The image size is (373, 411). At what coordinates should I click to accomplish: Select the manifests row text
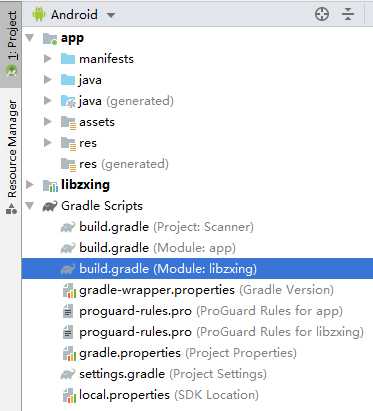(x=106, y=59)
